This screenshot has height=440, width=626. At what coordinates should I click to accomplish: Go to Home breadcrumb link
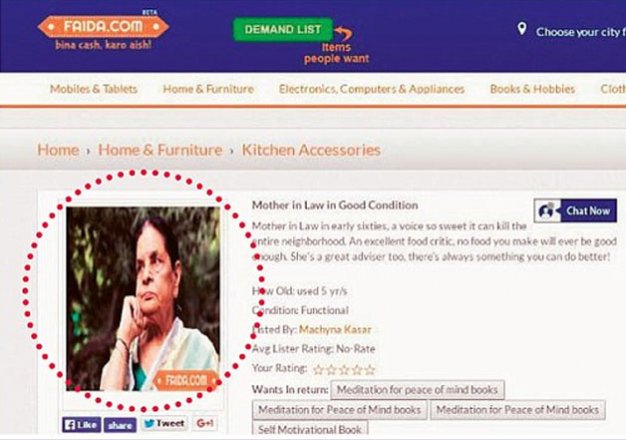tap(58, 150)
